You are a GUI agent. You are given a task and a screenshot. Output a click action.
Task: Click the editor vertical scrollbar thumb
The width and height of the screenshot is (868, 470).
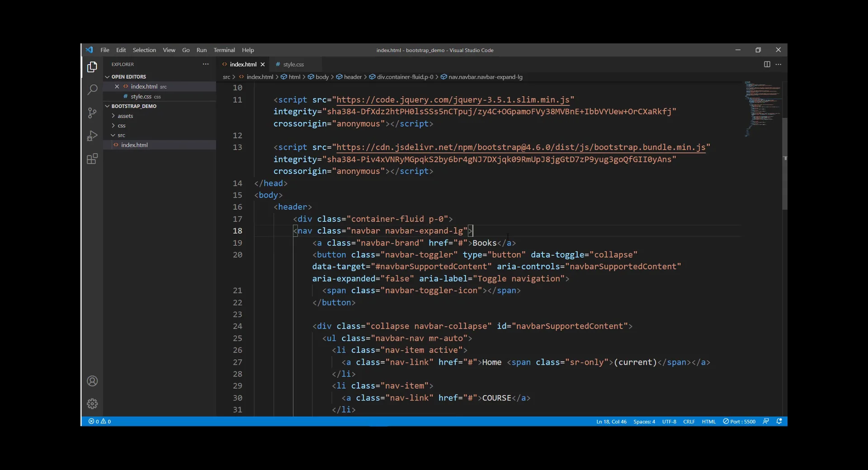click(784, 163)
